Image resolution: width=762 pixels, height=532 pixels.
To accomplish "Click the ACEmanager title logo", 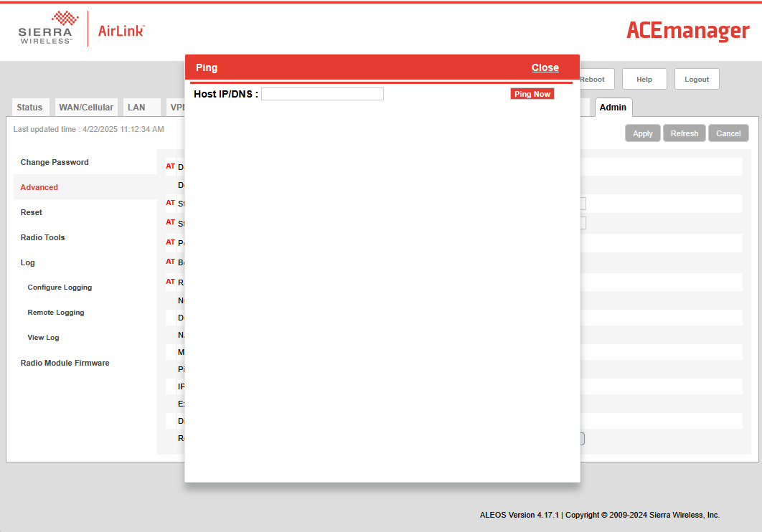I will (687, 31).
